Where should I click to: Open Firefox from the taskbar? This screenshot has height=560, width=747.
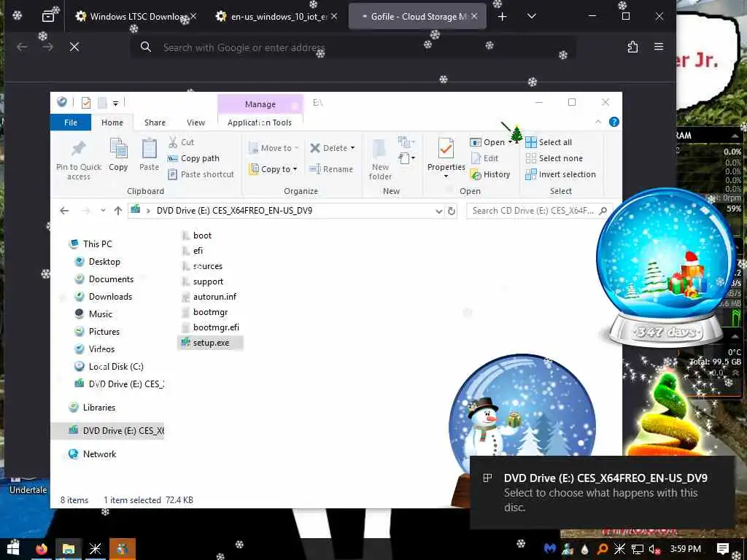click(42, 549)
